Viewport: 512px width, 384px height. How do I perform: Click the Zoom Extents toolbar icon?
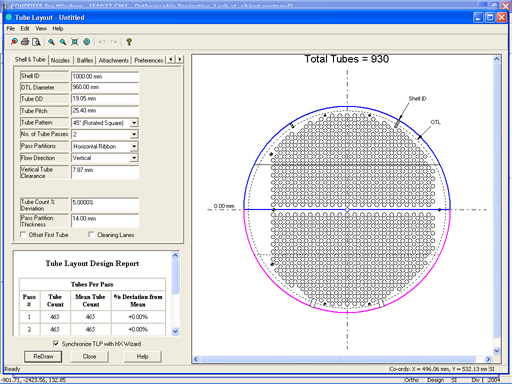75,42
